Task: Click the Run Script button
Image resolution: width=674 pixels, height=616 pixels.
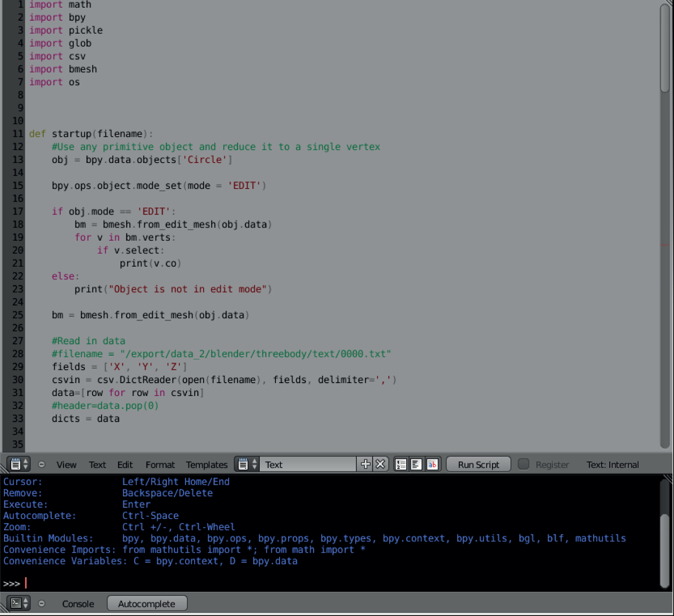Action: tap(478, 465)
